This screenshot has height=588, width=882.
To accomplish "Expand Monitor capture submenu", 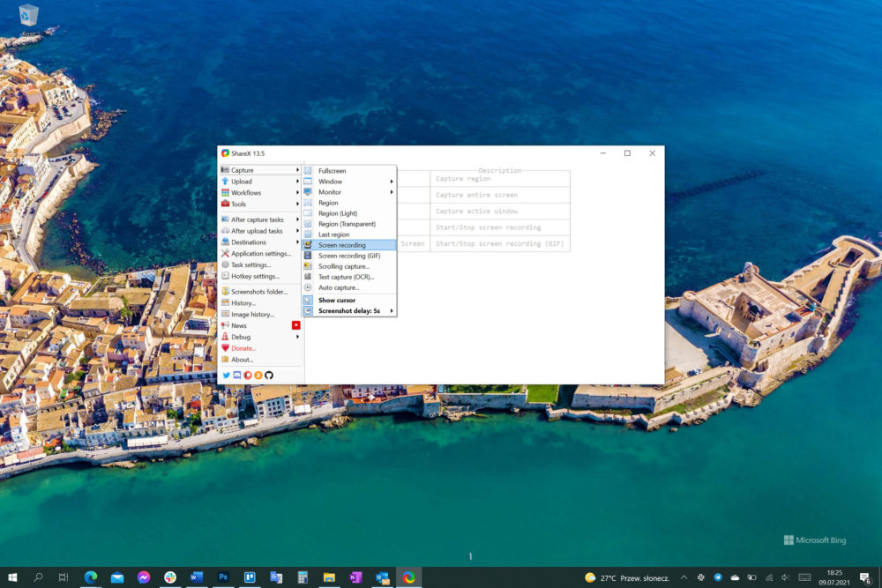I will 349,192.
